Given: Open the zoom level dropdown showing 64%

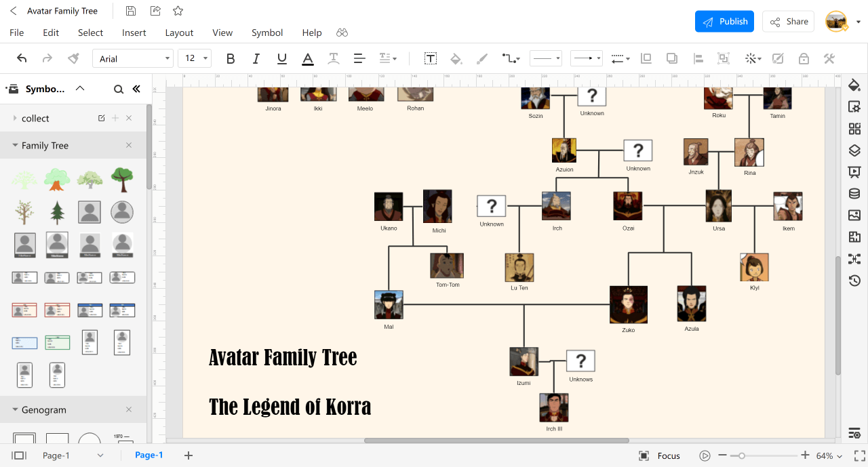Looking at the screenshot, I should point(829,455).
